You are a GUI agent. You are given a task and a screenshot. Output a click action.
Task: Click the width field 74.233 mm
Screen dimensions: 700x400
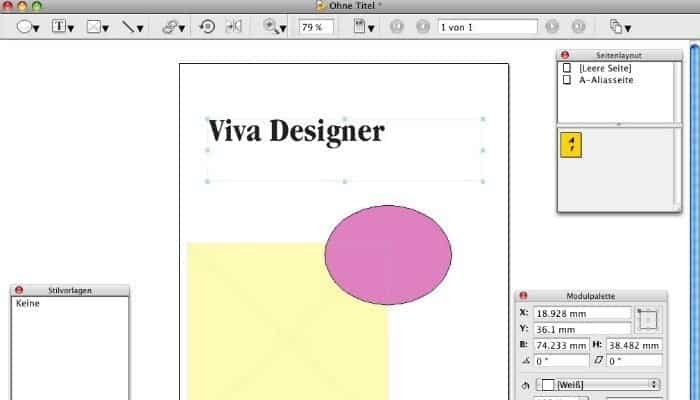561,345
